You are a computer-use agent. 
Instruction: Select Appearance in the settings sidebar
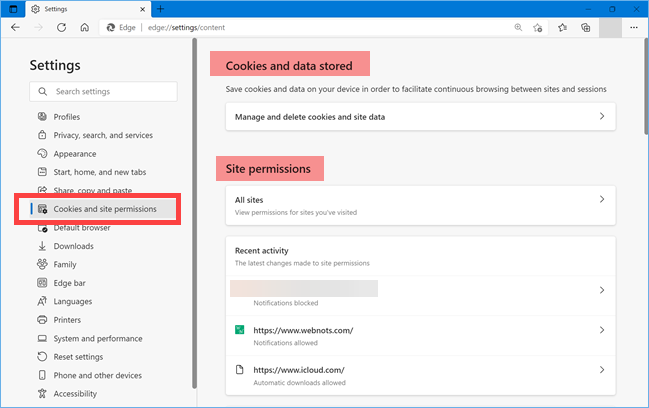click(x=75, y=154)
